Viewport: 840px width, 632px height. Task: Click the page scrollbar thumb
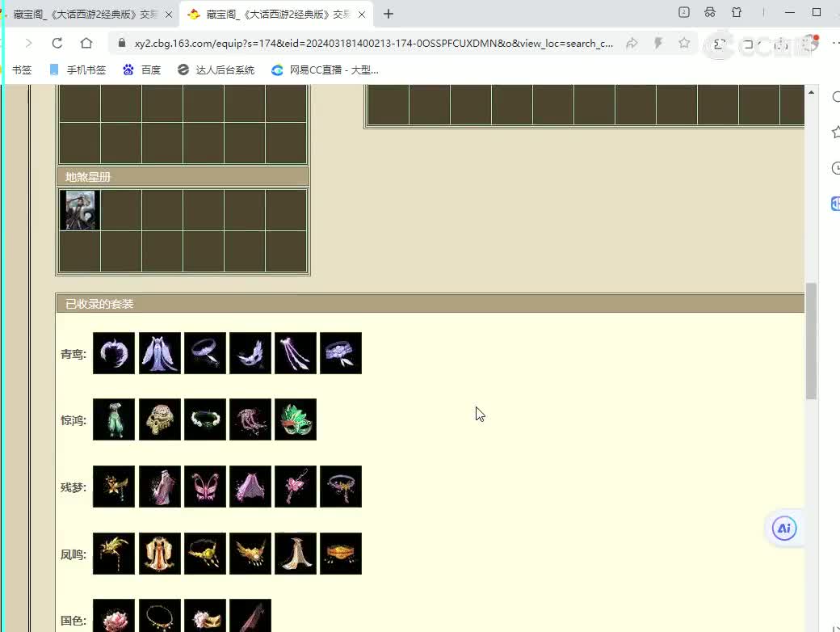pos(811,341)
